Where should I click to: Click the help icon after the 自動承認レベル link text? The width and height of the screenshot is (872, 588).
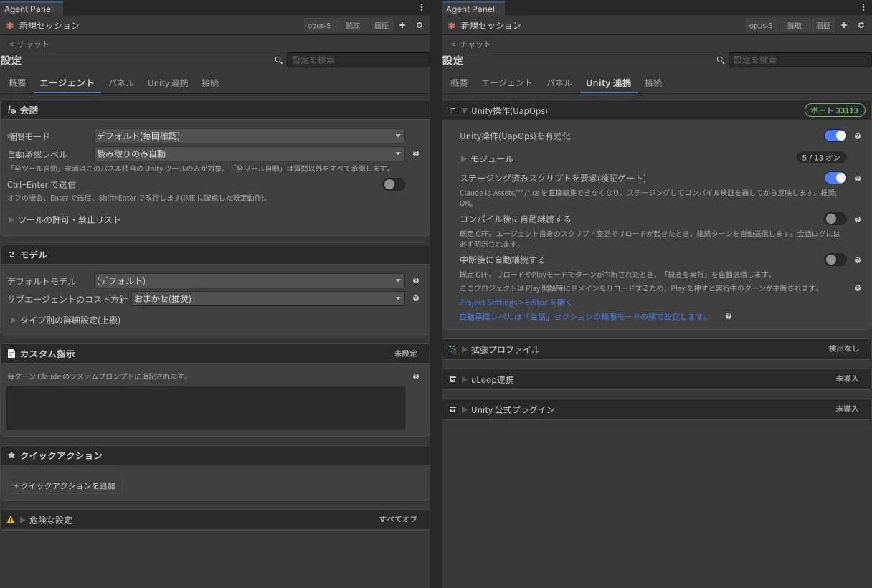[729, 316]
